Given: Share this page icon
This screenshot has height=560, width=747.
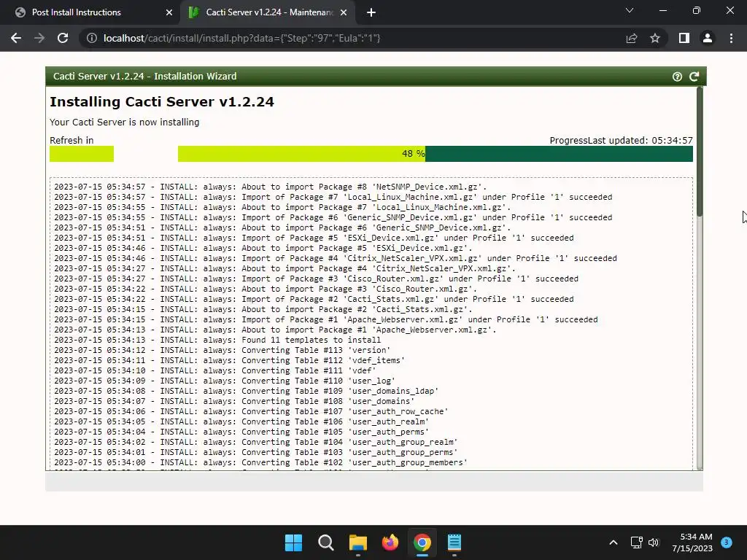Looking at the screenshot, I should coord(632,38).
